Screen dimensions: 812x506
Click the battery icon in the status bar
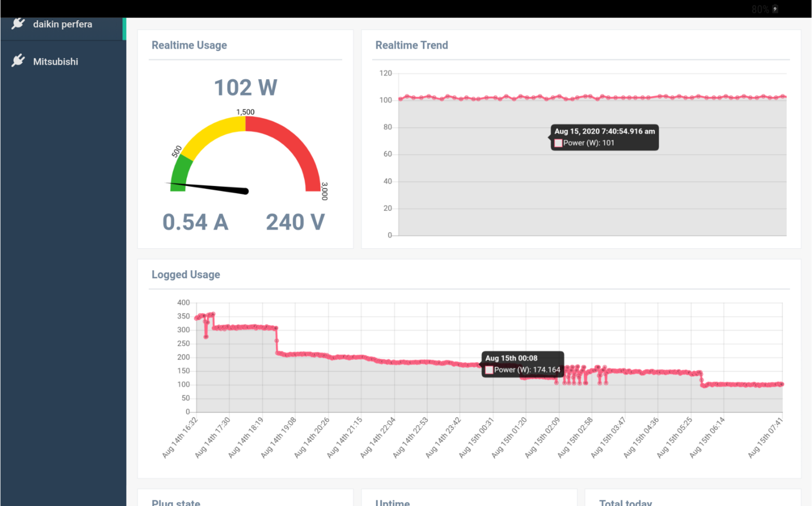775,9
